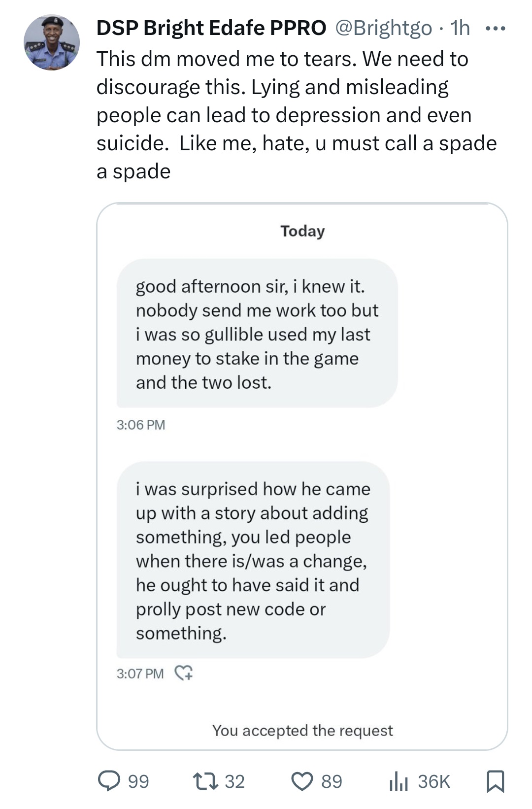The image size is (532, 809).
Task: Click the 32 reposts count
Action: (x=234, y=781)
